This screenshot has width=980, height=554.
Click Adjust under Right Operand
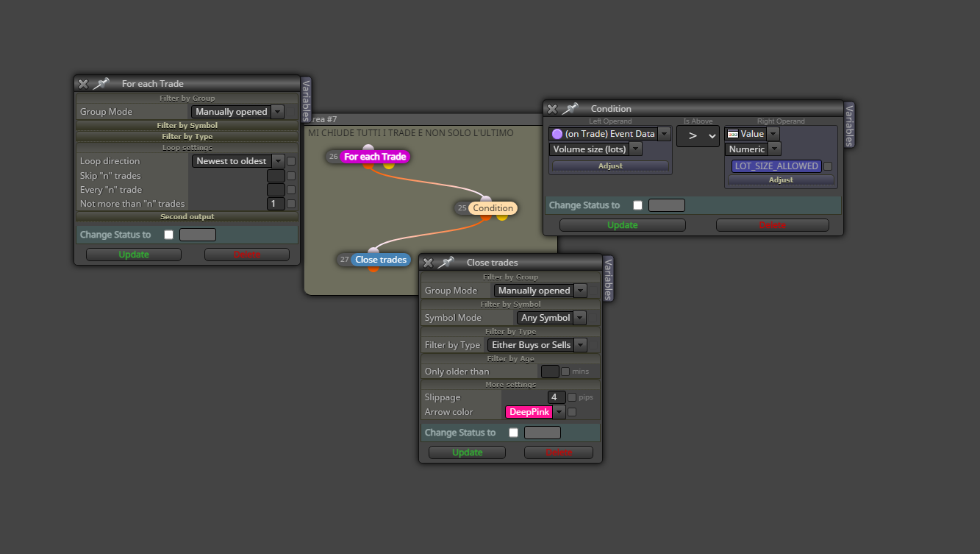781,180
